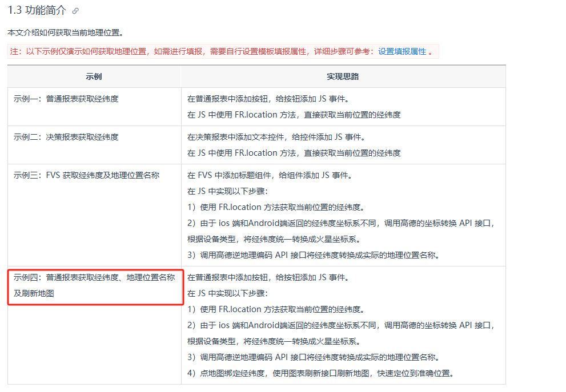
Task: Click the 实现思路 column header
Action: point(343,76)
